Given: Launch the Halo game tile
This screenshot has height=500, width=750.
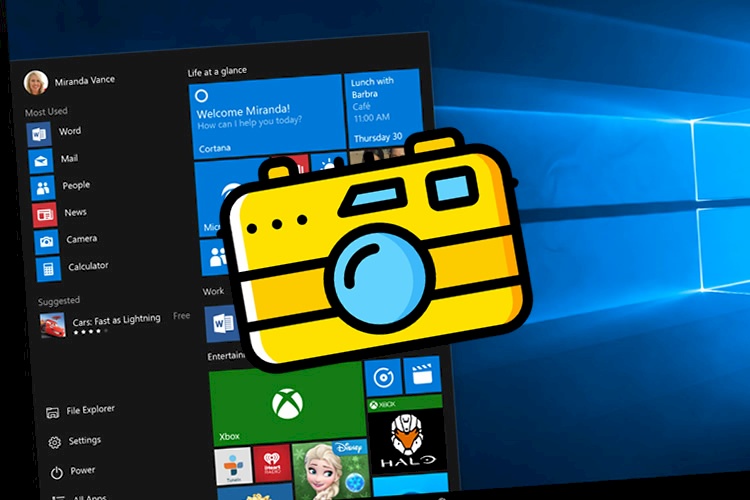Looking at the screenshot, I should 407,434.
